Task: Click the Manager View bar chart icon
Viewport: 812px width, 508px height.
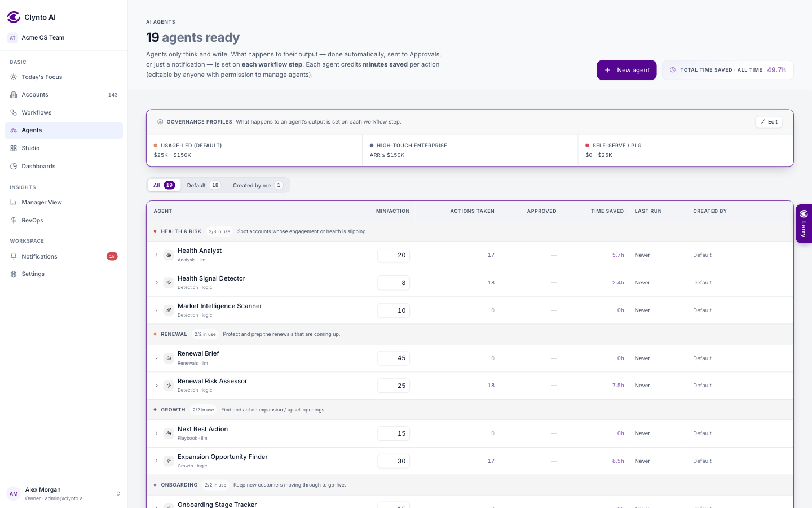Action: coord(14,202)
